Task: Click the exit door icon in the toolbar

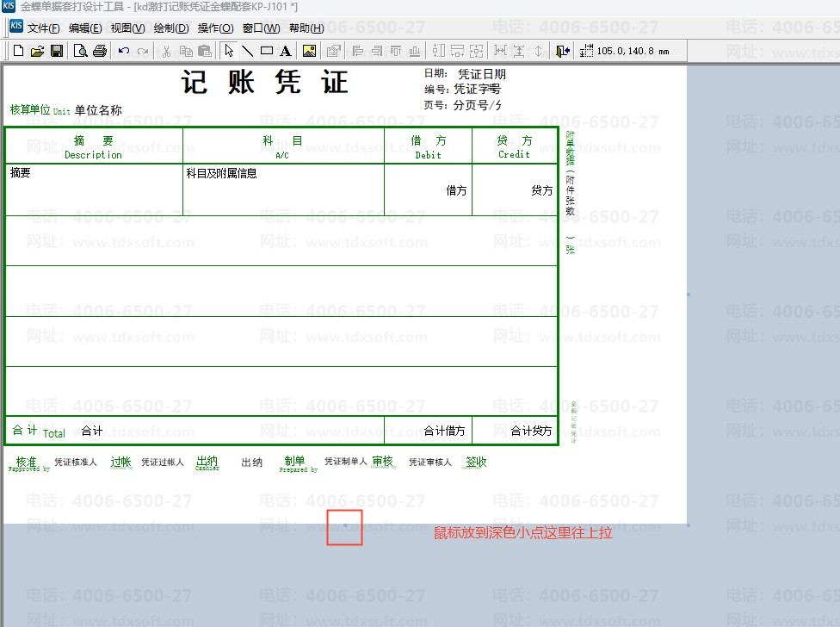Action: click(x=562, y=51)
